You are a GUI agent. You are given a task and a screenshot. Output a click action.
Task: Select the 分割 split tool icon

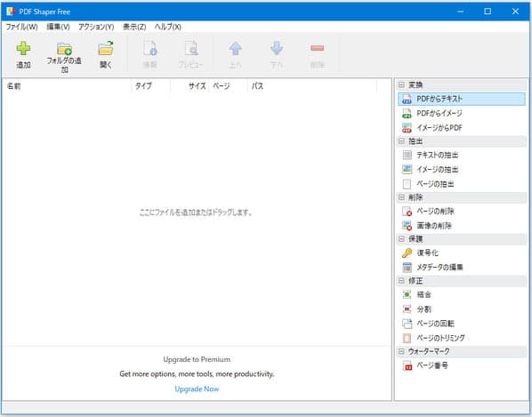point(407,309)
